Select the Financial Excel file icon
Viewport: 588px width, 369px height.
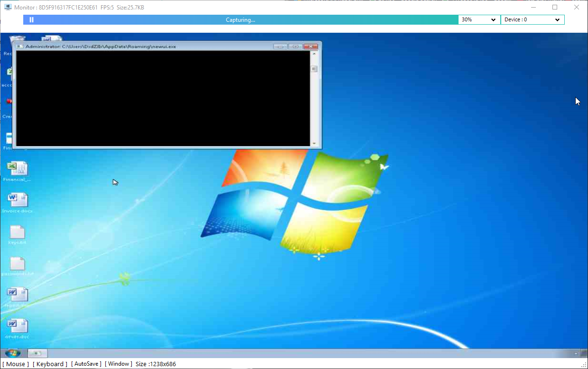tap(17, 171)
